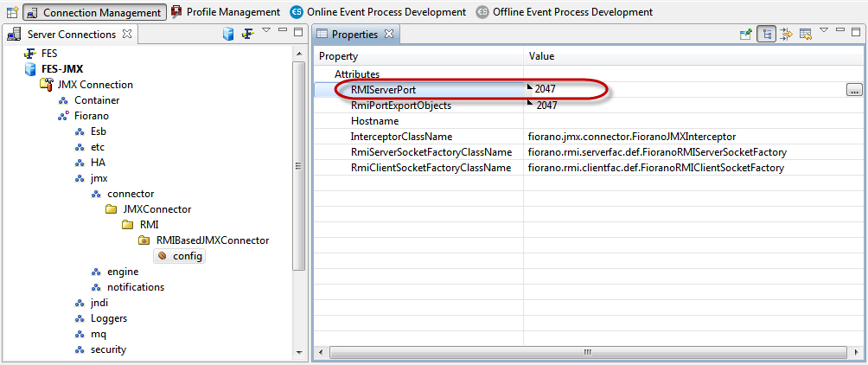Image resolution: width=868 pixels, height=365 pixels.
Task: Close the Server Connections view tab
Action: (x=127, y=34)
